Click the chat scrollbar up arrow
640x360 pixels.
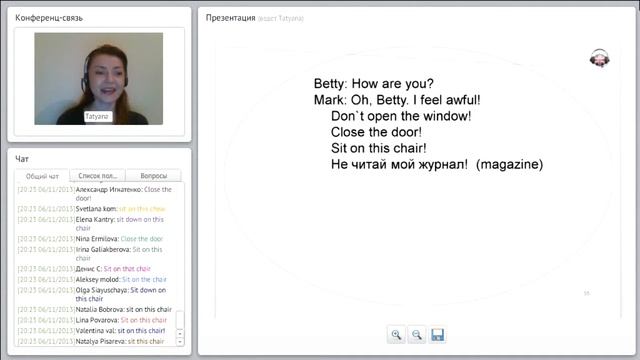click(180, 333)
